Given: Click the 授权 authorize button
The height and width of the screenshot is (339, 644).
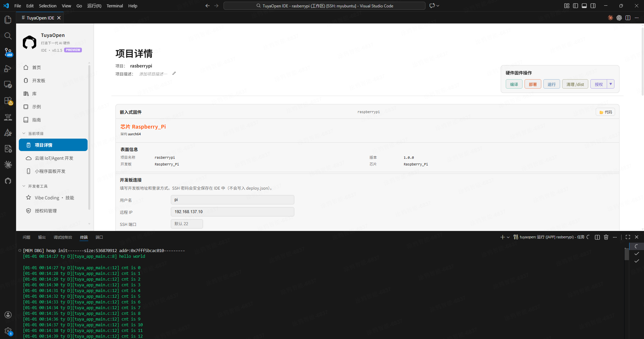Looking at the screenshot, I should 599,84.
